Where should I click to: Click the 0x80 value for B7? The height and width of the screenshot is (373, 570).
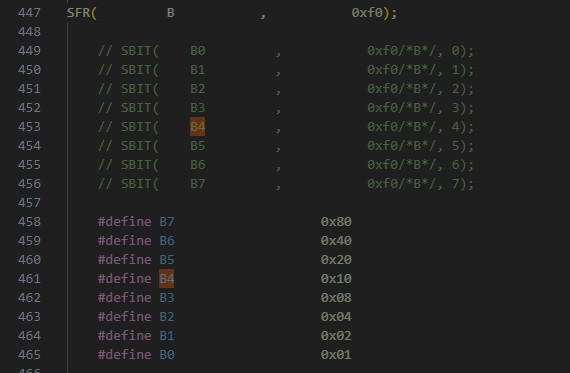coord(336,222)
